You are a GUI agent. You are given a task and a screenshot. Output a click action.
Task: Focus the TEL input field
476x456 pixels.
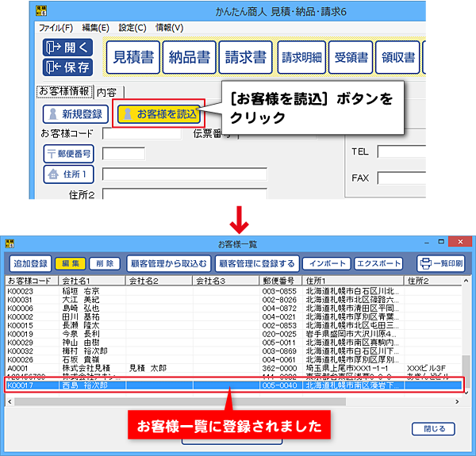point(401,151)
